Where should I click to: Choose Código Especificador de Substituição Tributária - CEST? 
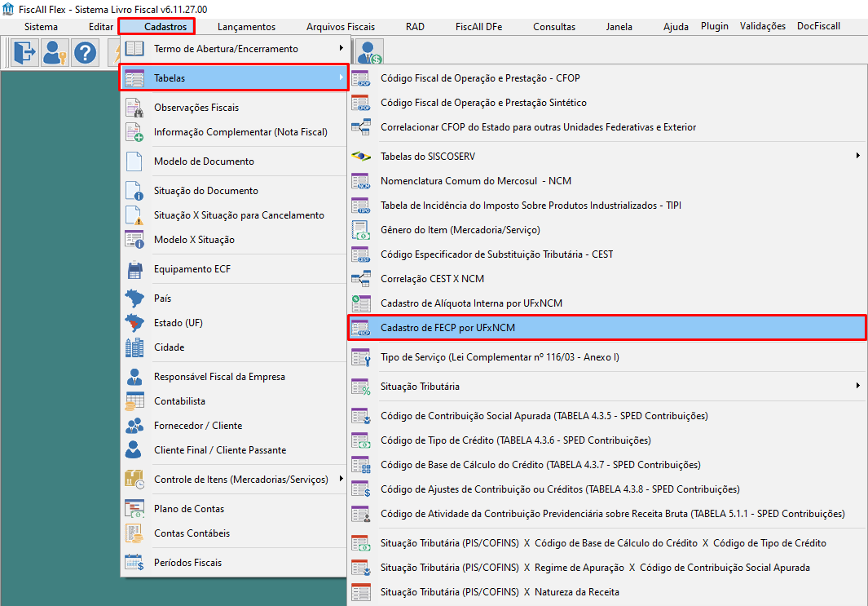(x=606, y=254)
